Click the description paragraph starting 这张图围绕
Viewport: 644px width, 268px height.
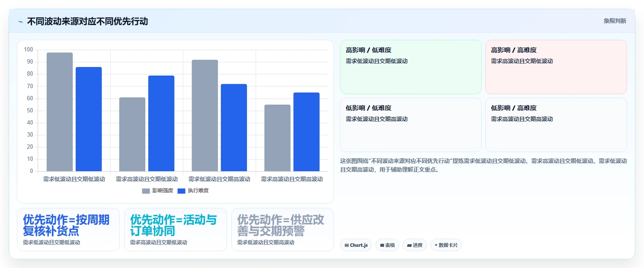pos(484,165)
